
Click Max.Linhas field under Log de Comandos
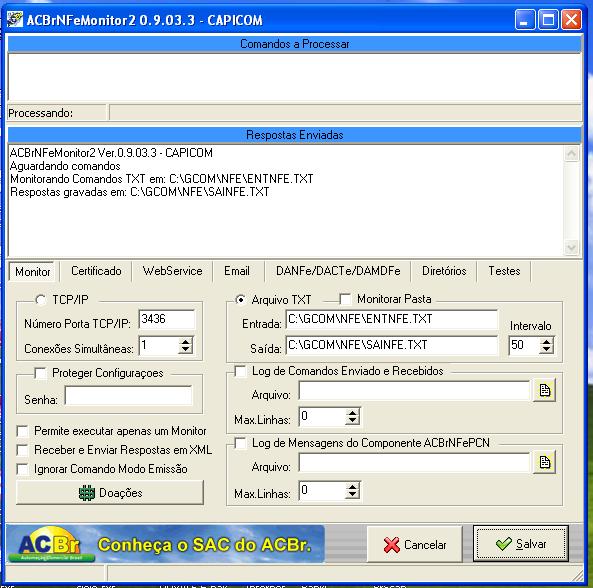tap(322, 417)
